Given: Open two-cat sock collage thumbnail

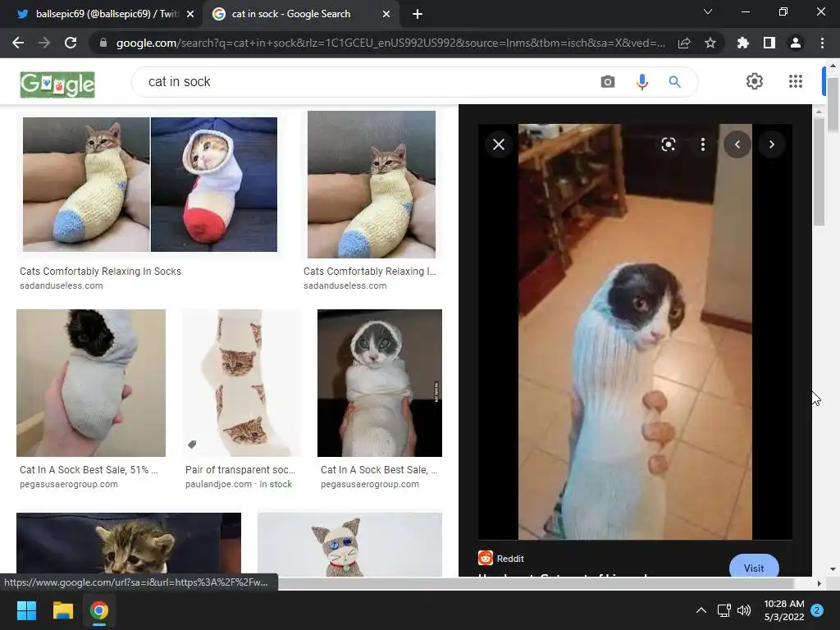Looking at the screenshot, I should (150, 185).
